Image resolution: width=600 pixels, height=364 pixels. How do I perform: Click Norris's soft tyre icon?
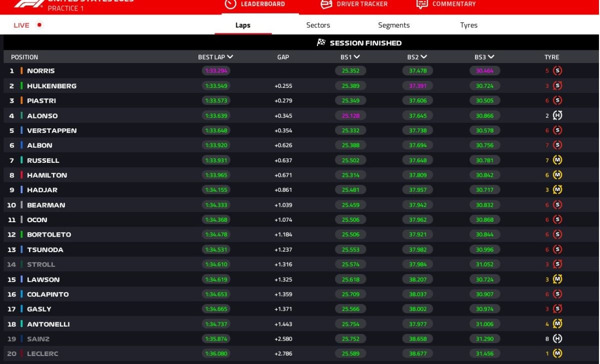[557, 71]
